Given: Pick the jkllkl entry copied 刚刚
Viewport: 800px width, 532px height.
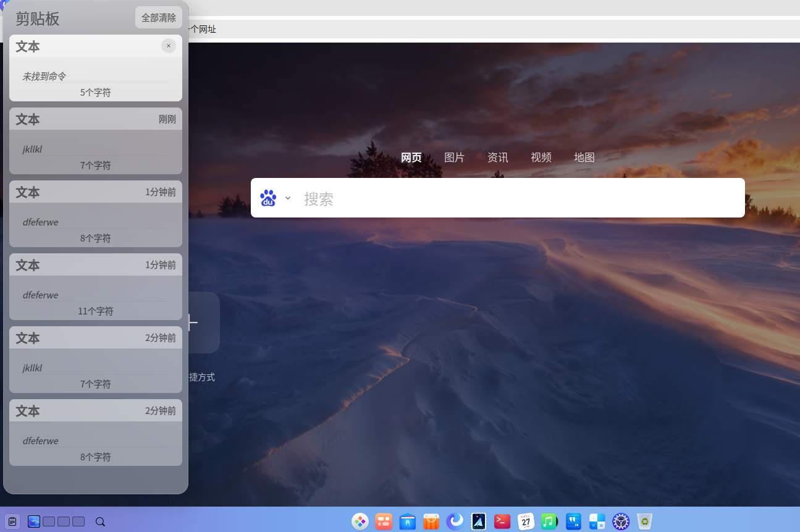Looking at the screenshot, I should click(x=96, y=141).
